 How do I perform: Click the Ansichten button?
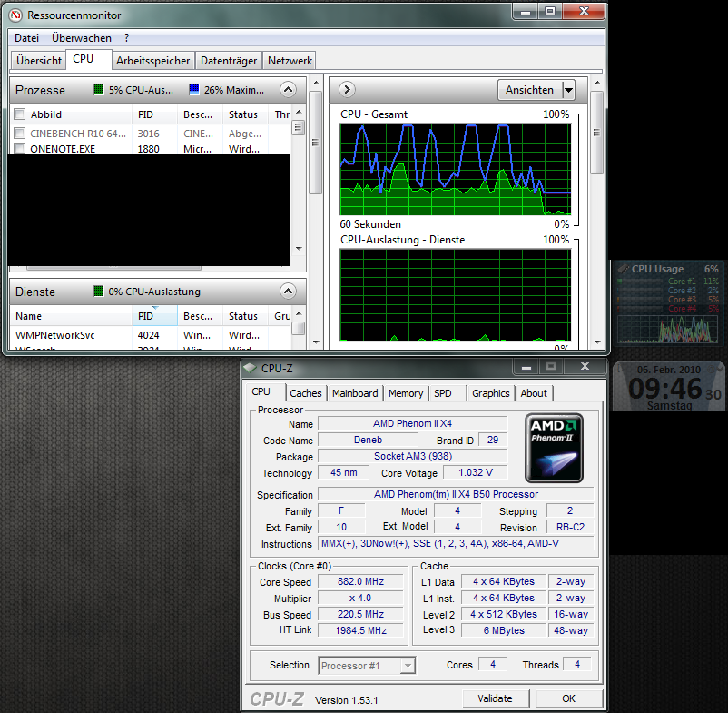530,90
